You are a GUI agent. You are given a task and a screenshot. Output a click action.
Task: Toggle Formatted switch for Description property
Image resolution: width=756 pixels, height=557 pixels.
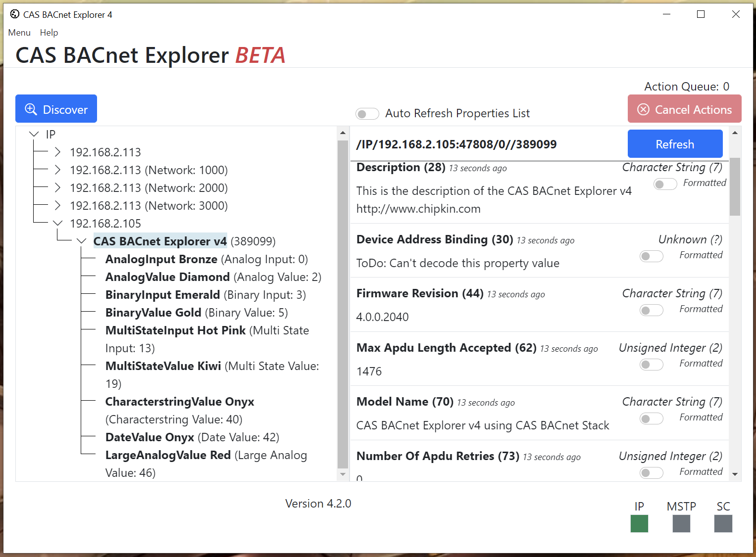pos(665,184)
